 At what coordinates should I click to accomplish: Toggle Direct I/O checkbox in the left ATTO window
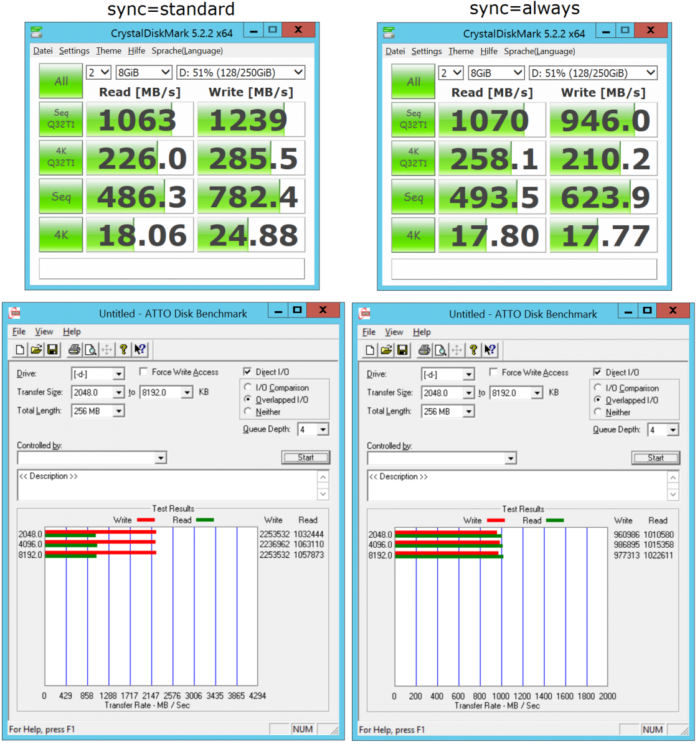(x=247, y=372)
